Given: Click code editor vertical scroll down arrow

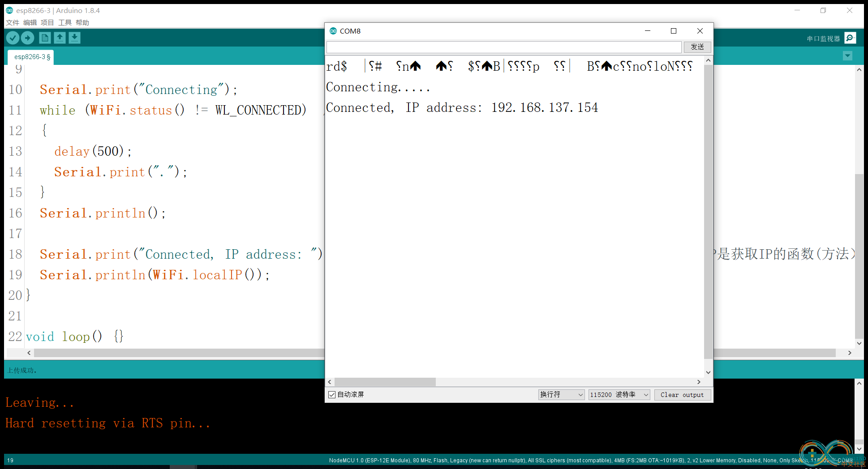Looking at the screenshot, I should click(x=859, y=344).
